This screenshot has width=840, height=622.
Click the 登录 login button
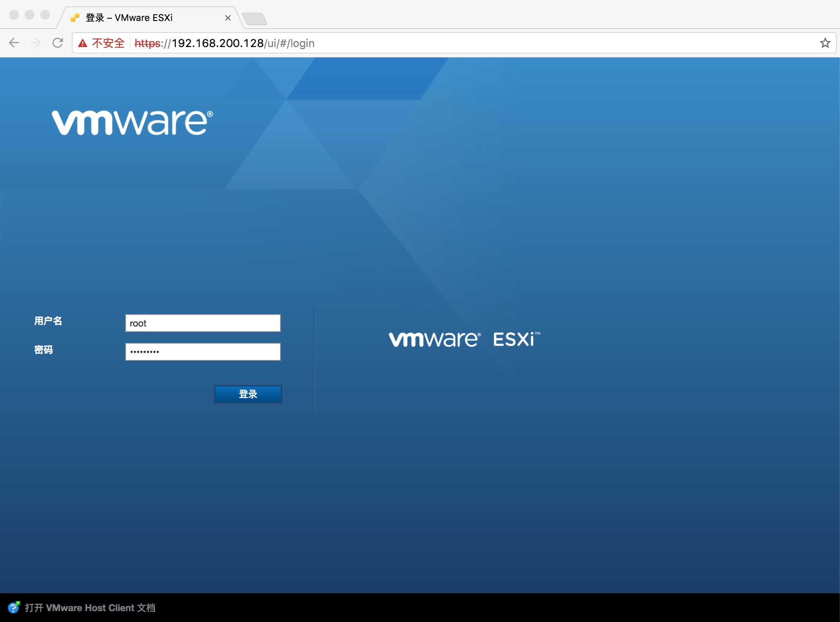tap(248, 394)
